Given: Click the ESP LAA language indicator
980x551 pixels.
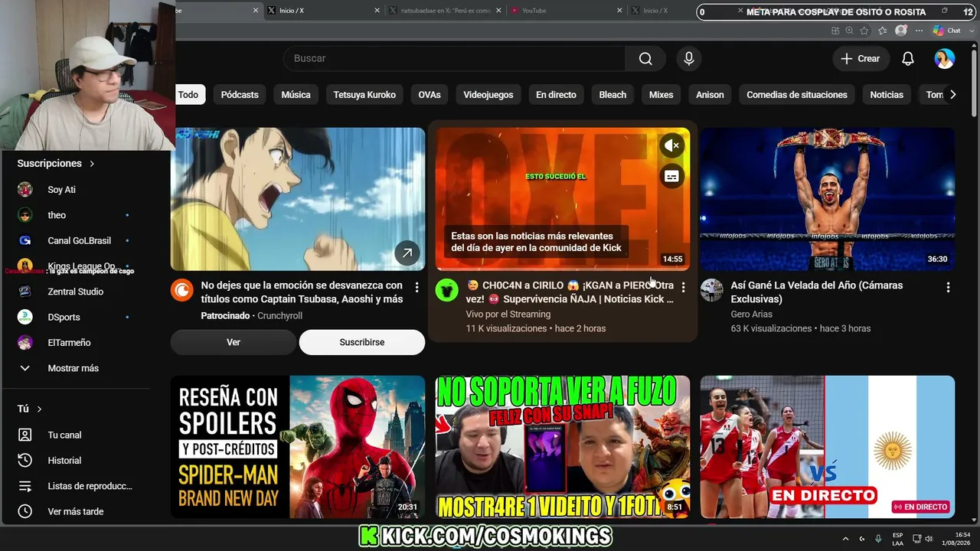Looking at the screenshot, I should tap(897, 539).
